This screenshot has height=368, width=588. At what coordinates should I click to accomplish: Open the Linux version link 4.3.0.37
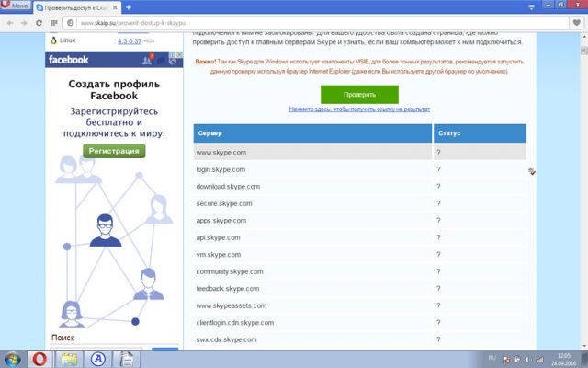click(130, 40)
